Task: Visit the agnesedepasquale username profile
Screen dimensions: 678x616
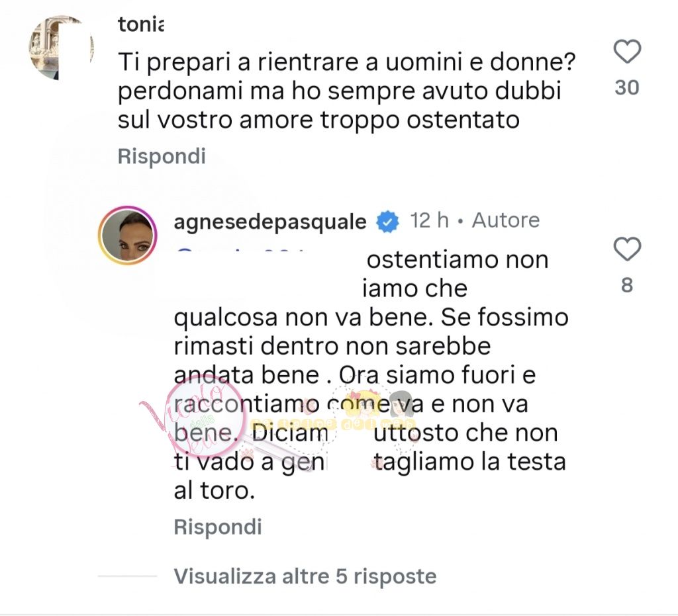Action: click(x=269, y=221)
